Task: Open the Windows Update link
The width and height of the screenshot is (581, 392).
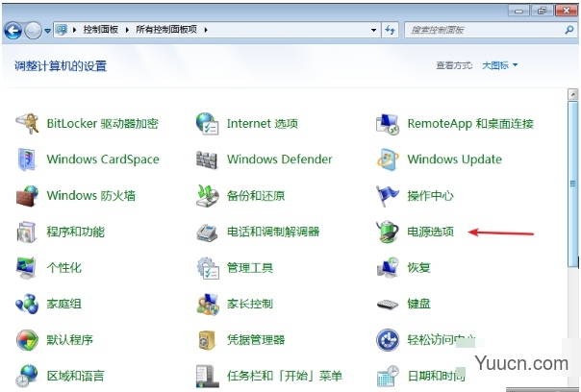Action: click(455, 159)
